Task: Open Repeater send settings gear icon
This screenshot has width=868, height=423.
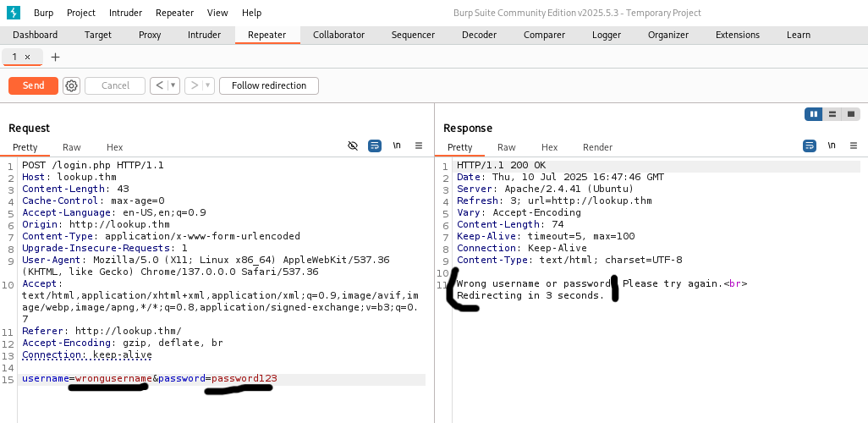Action: click(x=71, y=85)
